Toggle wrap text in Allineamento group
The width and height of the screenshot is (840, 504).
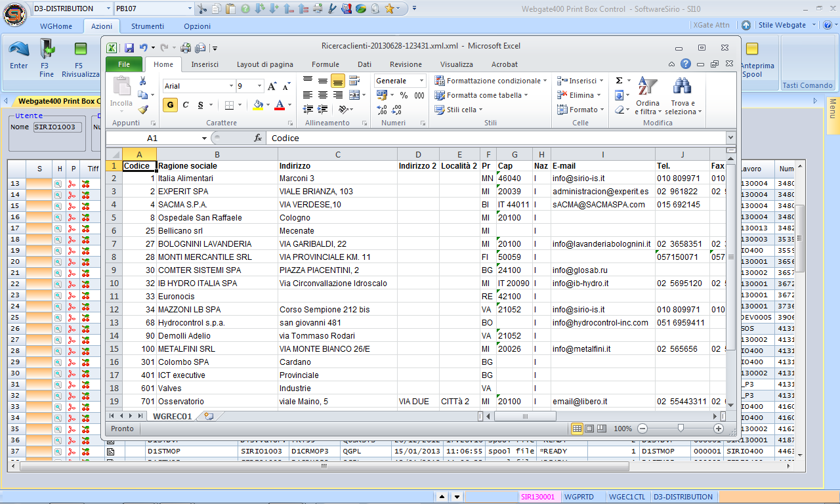pyautogui.click(x=354, y=81)
